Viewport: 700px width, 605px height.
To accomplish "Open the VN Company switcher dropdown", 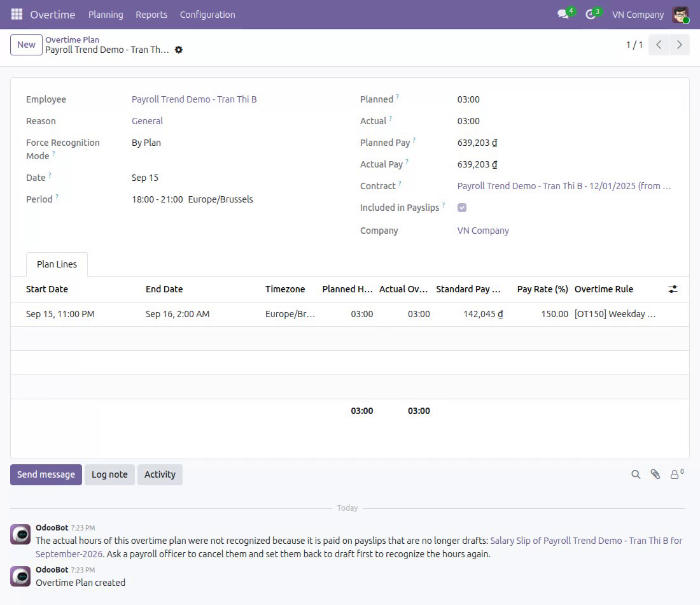I will [x=638, y=14].
